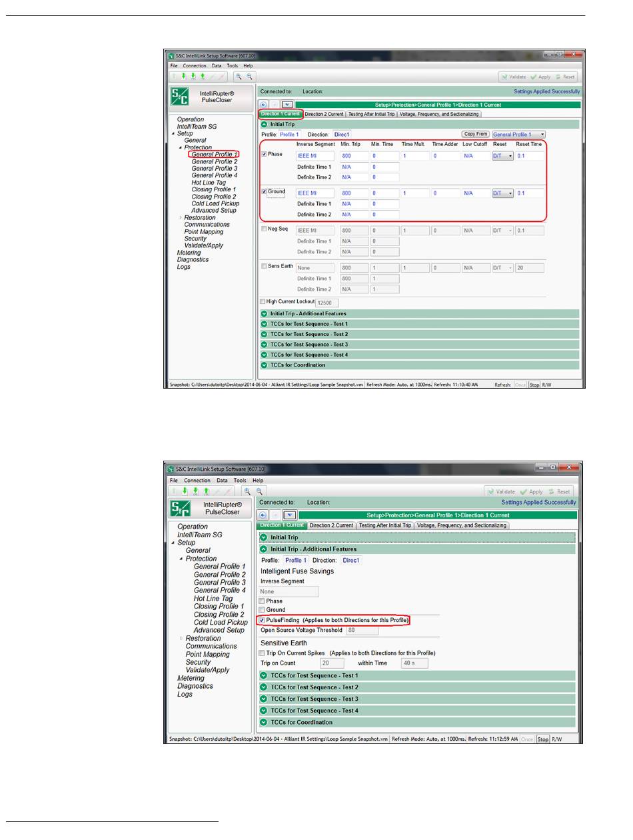Select Validate/Apply in upper window tree
633x840 pixels.
tap(205, 245)
